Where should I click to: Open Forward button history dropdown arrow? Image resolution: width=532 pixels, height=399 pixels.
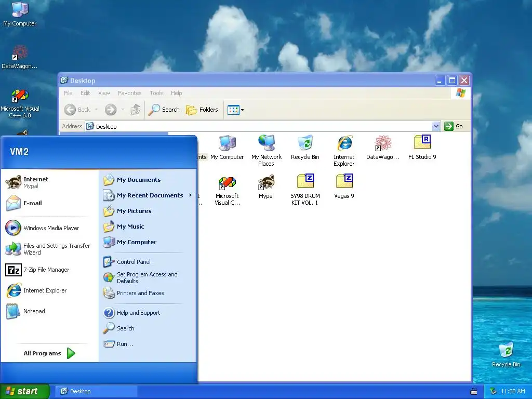coord(123,110)
